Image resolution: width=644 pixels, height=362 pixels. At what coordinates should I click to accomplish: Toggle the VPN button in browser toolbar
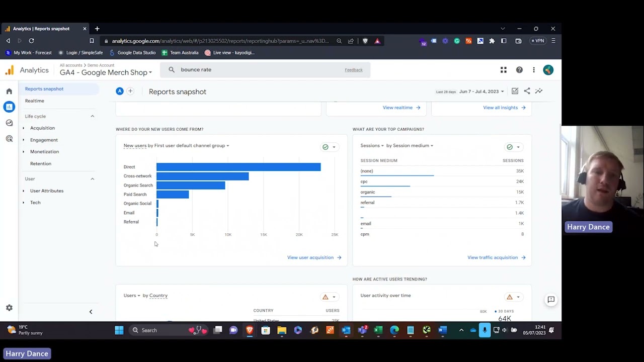click(538, 41)
